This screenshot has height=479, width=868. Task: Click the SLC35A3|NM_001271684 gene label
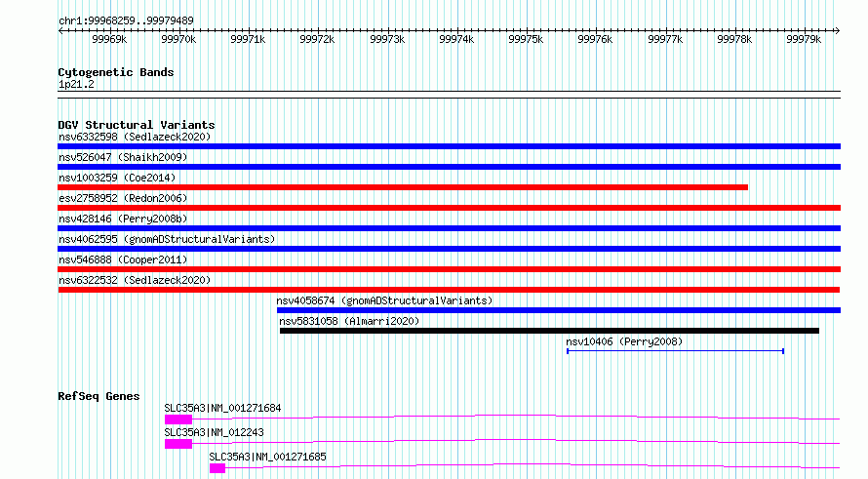tap(222, 408)
